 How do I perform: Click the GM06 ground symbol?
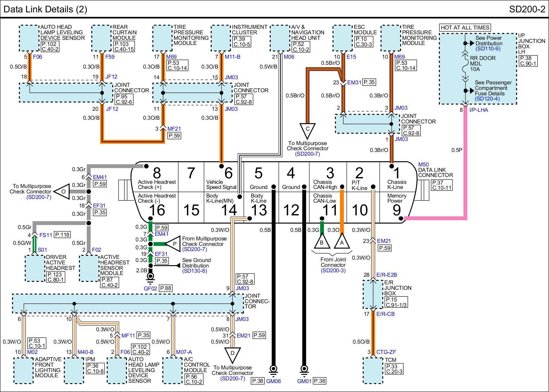(x=274, y=370)
